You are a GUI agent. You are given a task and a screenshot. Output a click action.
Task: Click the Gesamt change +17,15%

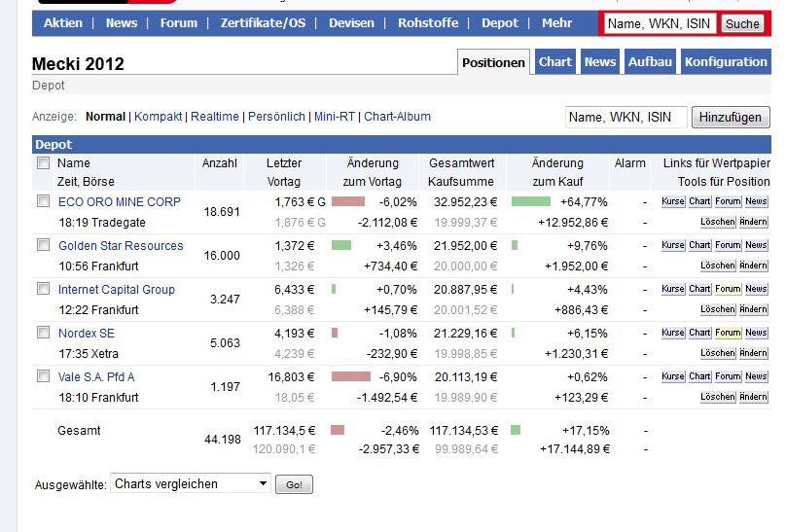pyautogui.click(x=586, y=431)
